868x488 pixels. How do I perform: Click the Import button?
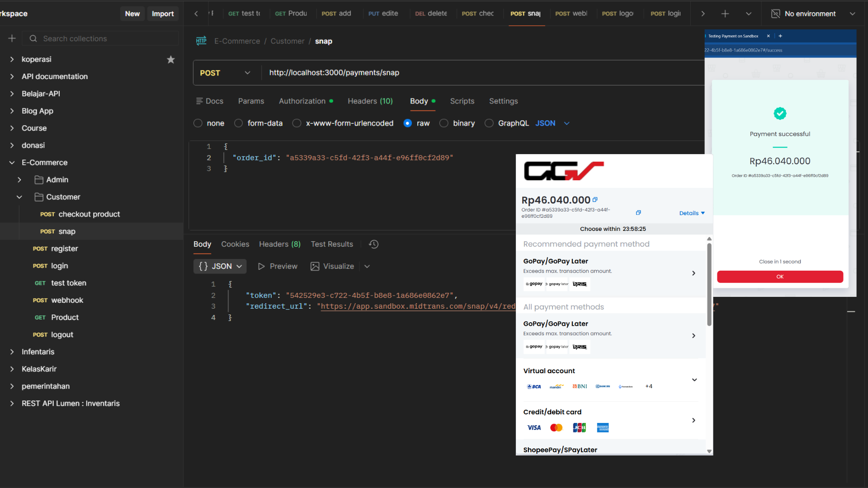click(x=163, y=14)
